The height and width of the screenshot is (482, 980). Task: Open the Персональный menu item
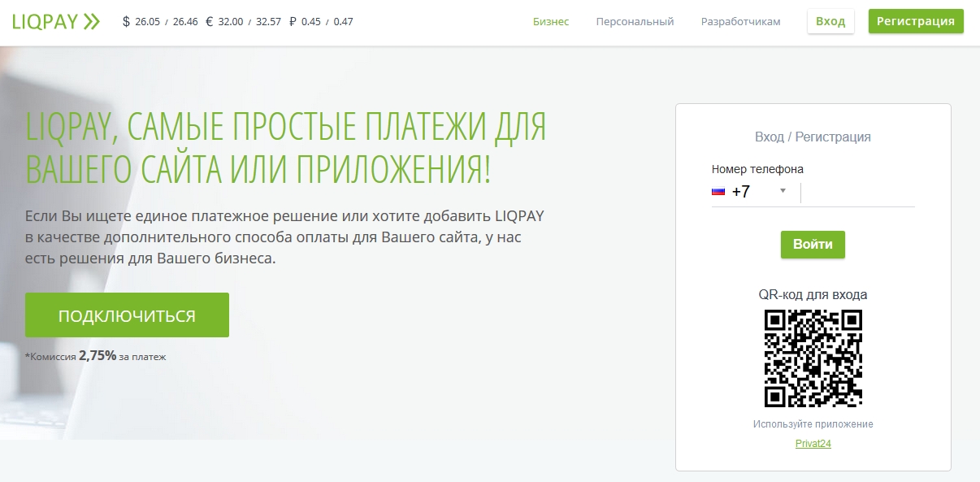click(x=635, y=22)
